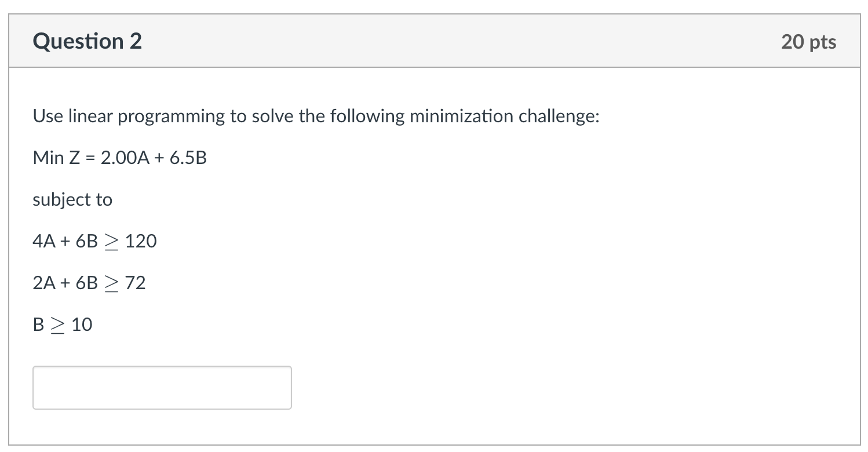Click the 20 pts label
868x452 pixels.
tap(808, 41)
